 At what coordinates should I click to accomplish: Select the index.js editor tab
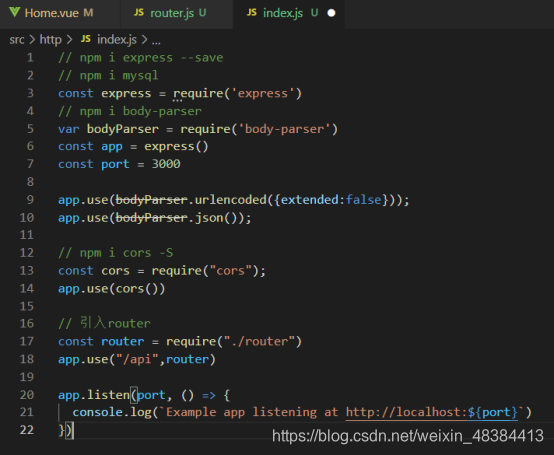tap(289, 13)
